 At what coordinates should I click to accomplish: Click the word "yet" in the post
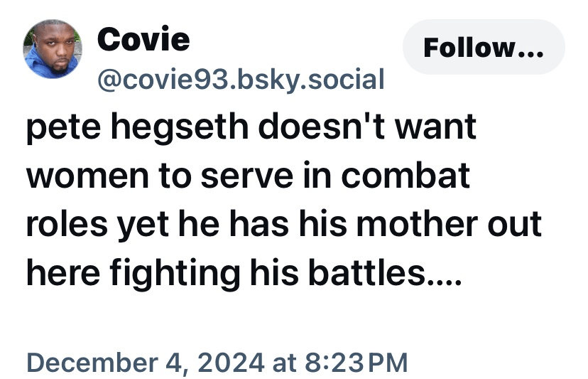coord(146,224)
